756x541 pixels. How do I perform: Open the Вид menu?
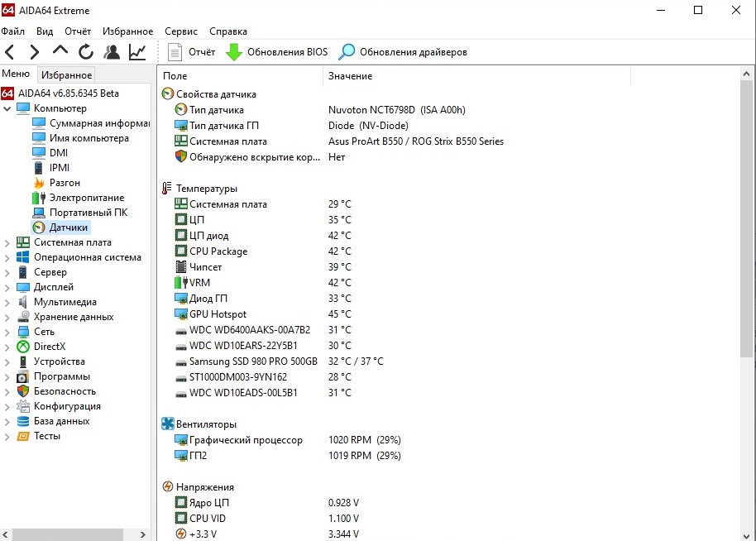(x=45, y=31)
